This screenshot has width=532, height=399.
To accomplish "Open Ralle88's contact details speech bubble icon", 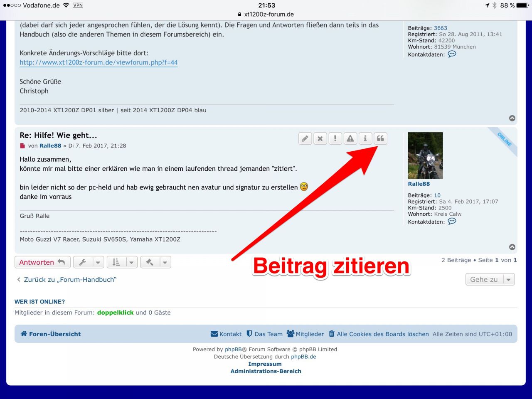I will click(x=452, y=222).
